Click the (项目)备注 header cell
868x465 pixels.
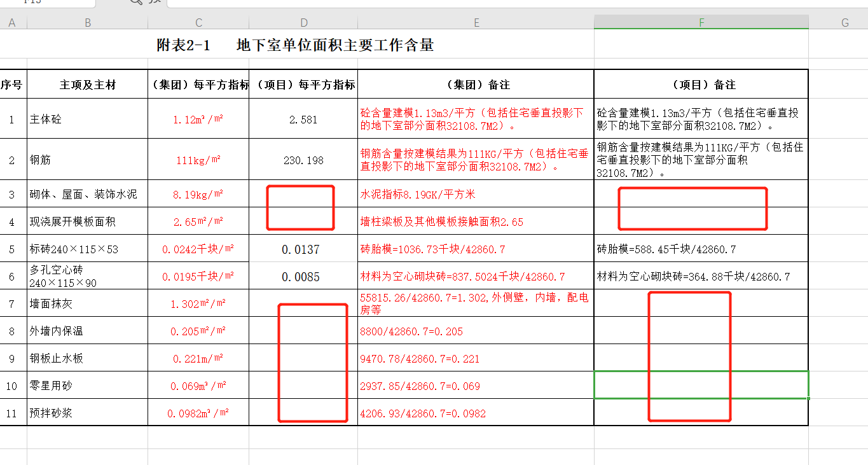click(701, 84)
